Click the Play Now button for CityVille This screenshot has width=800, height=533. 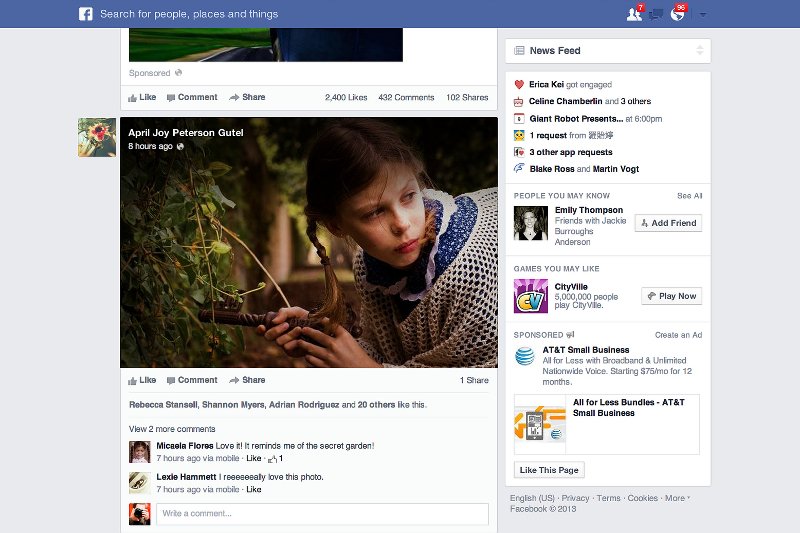point(671,296)
